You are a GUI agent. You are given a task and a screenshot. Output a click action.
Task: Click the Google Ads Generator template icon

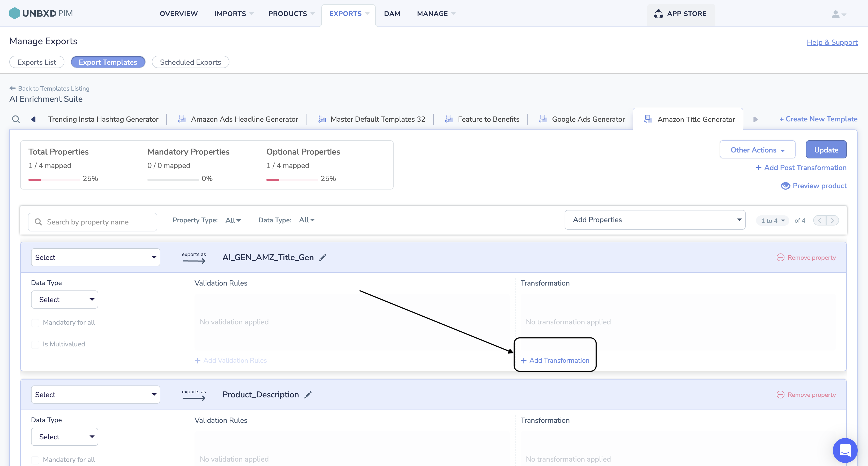coord(543,119)
